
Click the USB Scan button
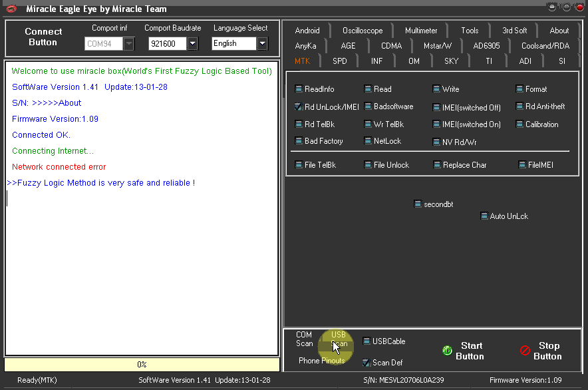click(x=339, y=339)
